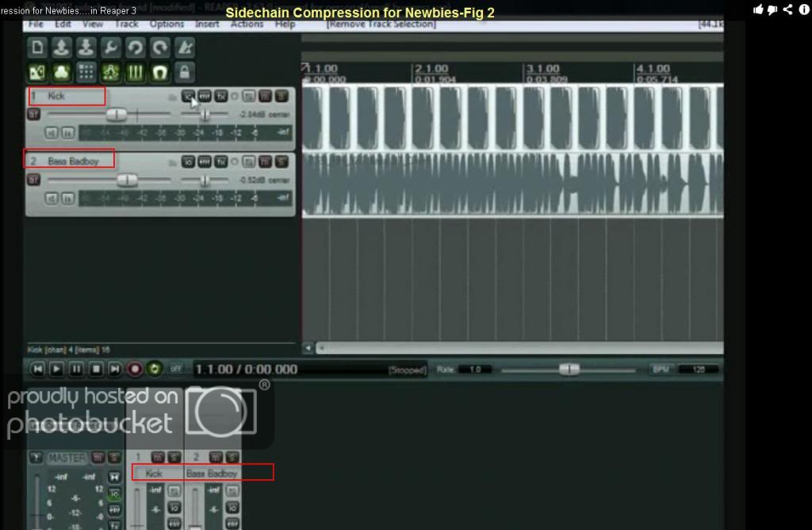This screenshot has height=530, width=812.
Task: Solo the Bass Badboy track in track panel
Action: (282, 162)
